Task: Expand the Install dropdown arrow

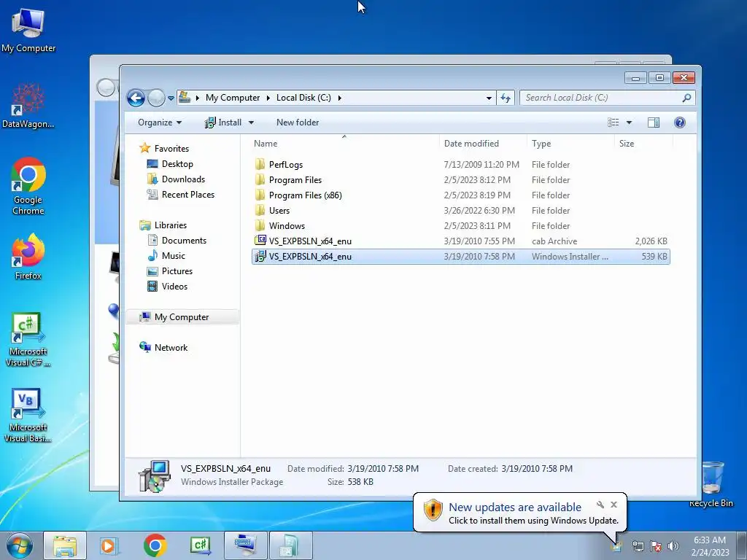Action: pos(251,122)
